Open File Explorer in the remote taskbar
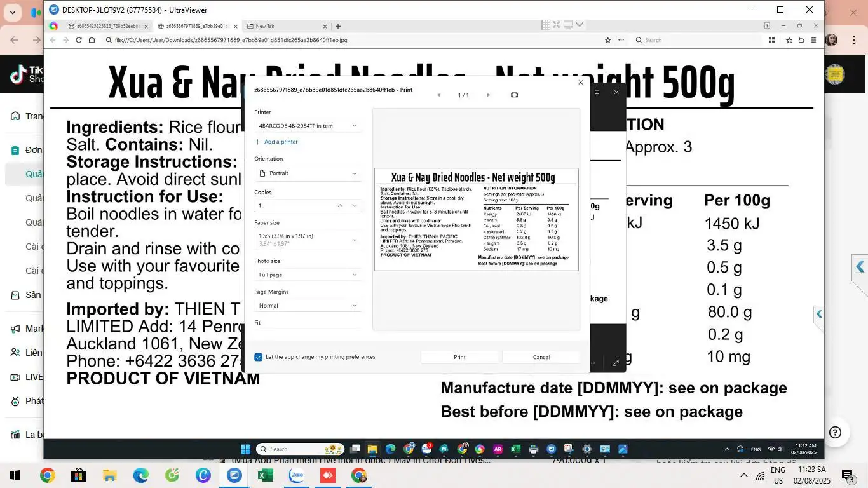This screenshot has width=868, height=488. 372,449
